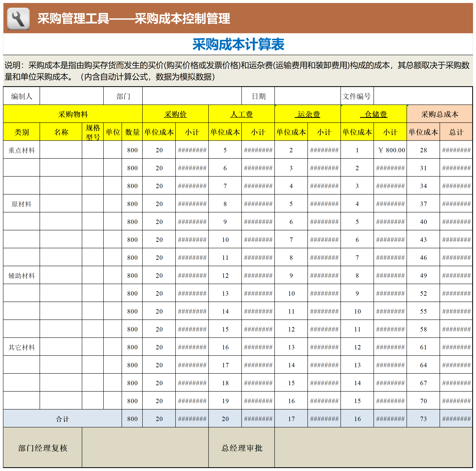Click the empty field next to 日期
This screenshot has height=471, width=476.
click(307, 96)
